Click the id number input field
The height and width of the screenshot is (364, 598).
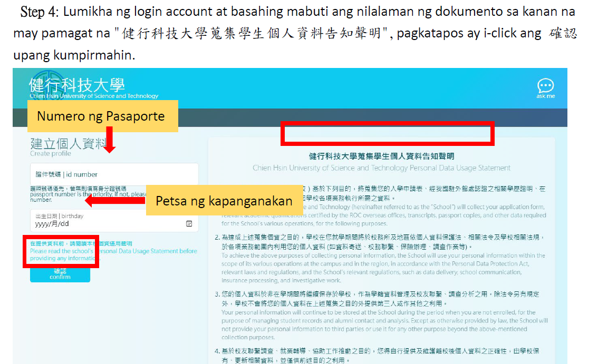click(114, 174)
